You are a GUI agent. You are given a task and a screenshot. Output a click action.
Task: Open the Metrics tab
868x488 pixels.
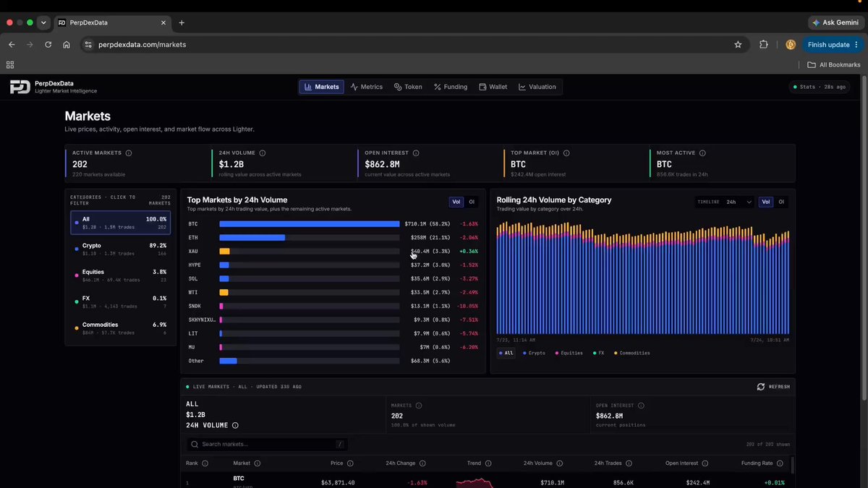[367, 87]
